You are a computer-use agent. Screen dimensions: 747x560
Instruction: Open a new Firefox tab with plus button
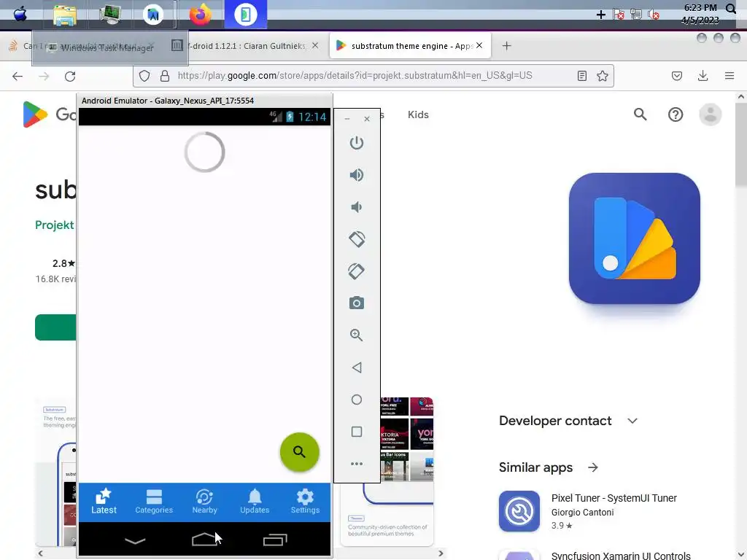click(x=506, y=46)
